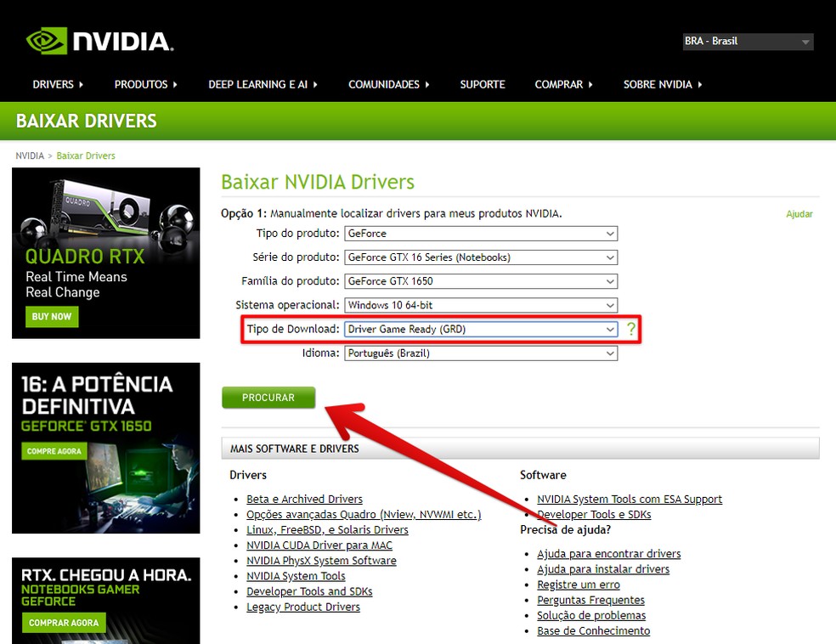Open NVIDIA System Tools com ESA Support
The height and width of the screenshot is (644, 836).
[x=630, y=499]
